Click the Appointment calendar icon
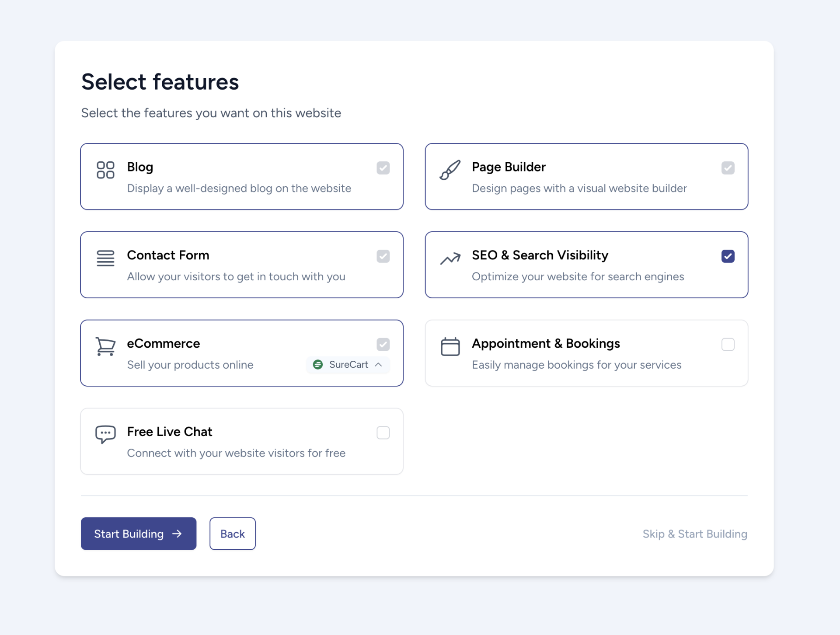The height and width of the screenshot is (635, 840). click(450, 346)
